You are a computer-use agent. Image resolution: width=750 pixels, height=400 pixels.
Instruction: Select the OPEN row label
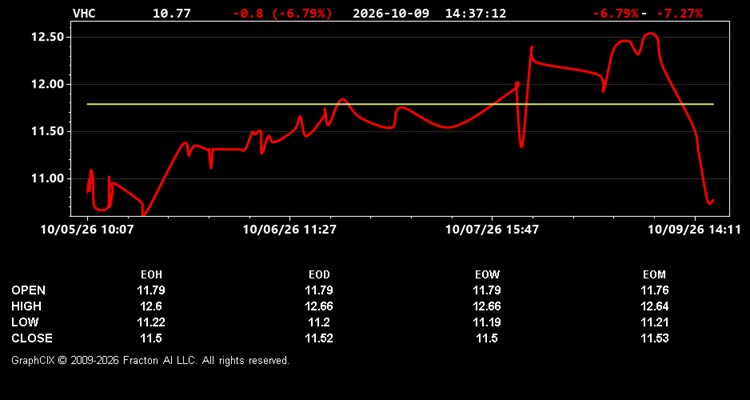pos(28,290)
